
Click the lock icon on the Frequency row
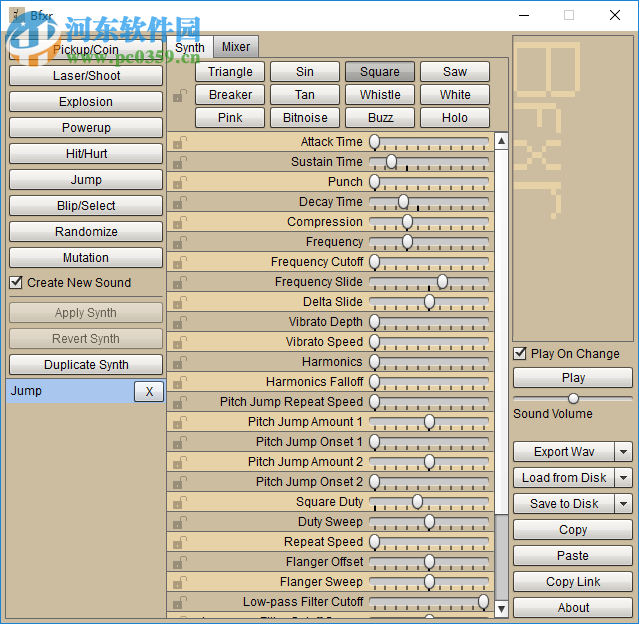[180, 242]
